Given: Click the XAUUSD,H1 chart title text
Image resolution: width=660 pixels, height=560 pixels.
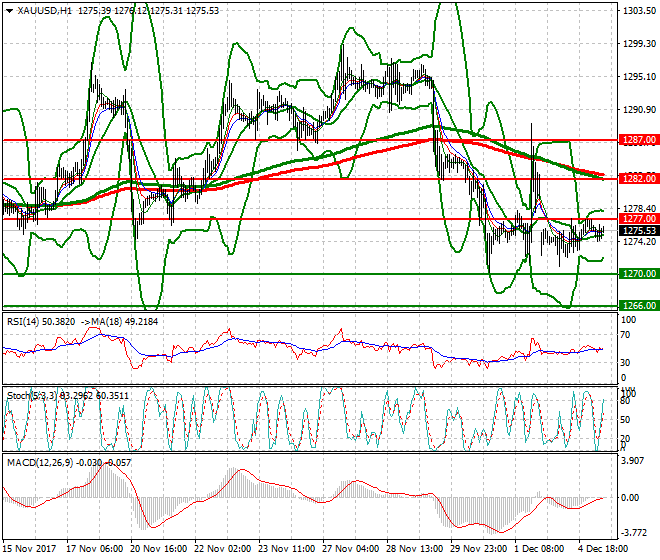Looking at the screenshot, I should [45, 11].
